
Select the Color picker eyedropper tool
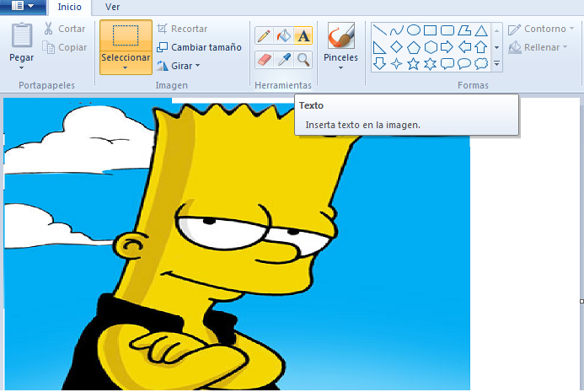283,59
